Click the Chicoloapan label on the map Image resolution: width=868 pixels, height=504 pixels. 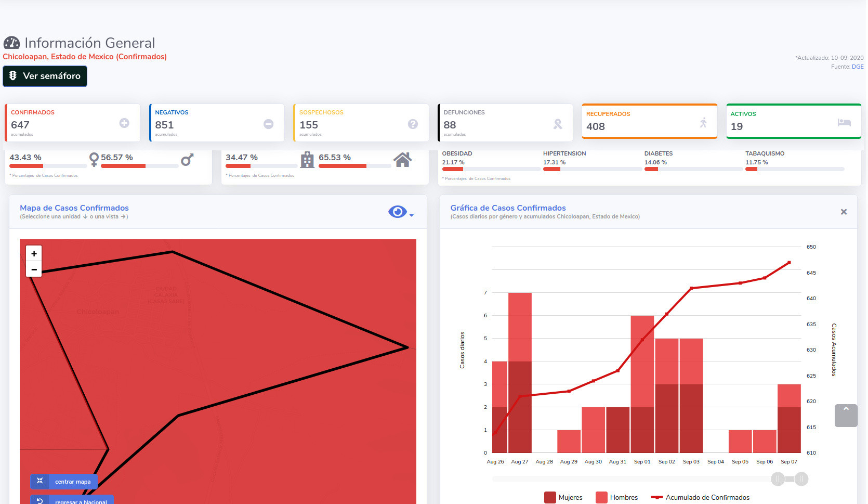tap(98, 312)
